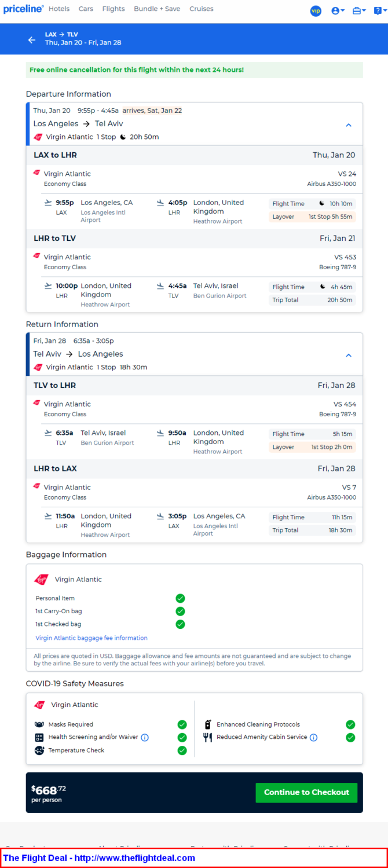Image resolution: width=388 pixels, height=868 pixels.
Task: Click the Priceline logo
Action: 23,9
